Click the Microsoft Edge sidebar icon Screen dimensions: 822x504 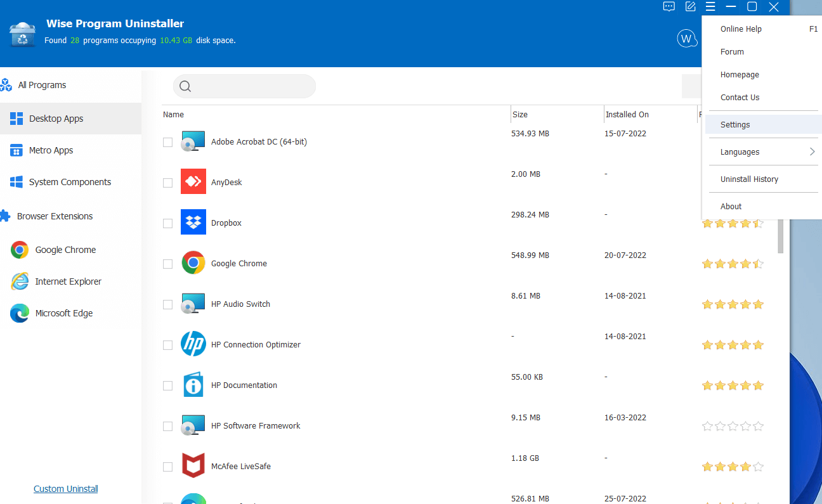click(x=20, y=313)
